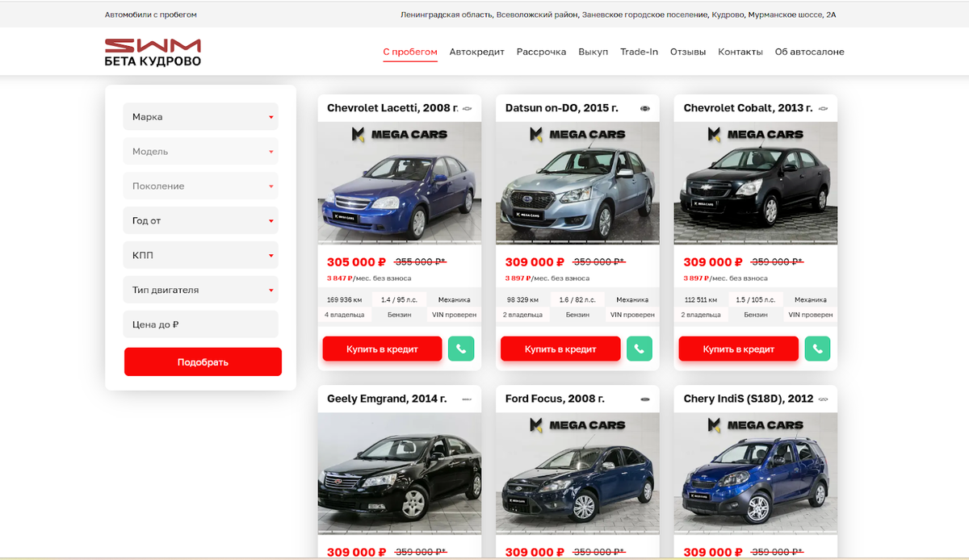The width and height of the screenshot is (969, 560).
Task: Click the 1.4 / 95 л.с. engine value
Action: [400, 299]
